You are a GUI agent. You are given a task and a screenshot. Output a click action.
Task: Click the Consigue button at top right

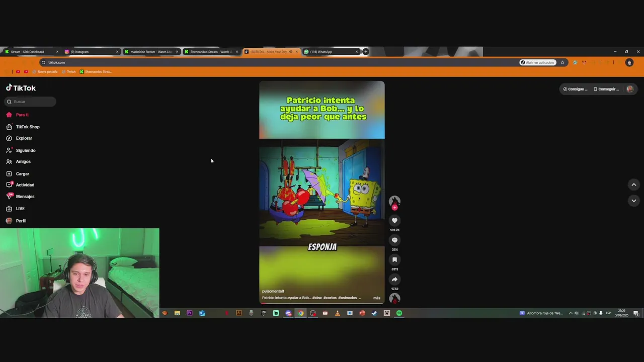point(575,89)
